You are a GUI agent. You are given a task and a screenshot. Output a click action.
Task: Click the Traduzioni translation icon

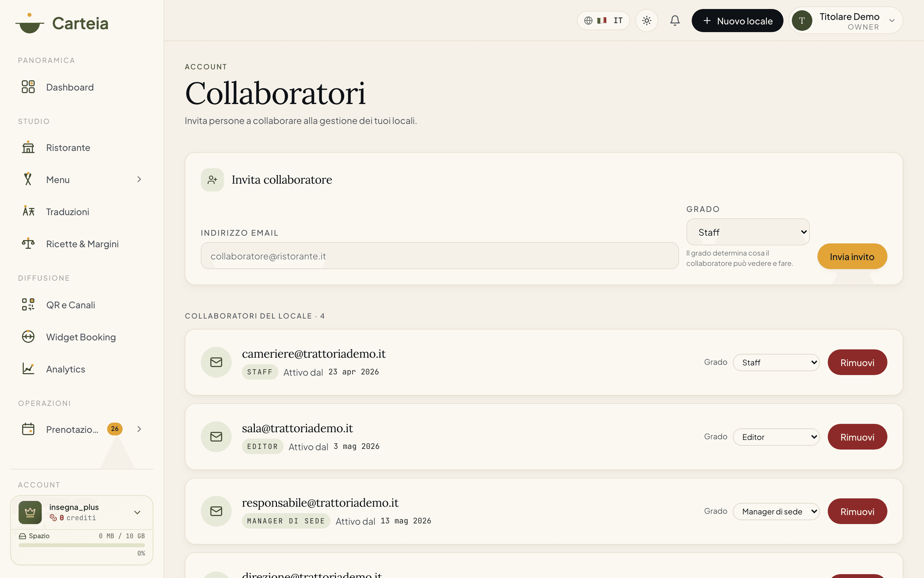[x=28, y=211]
